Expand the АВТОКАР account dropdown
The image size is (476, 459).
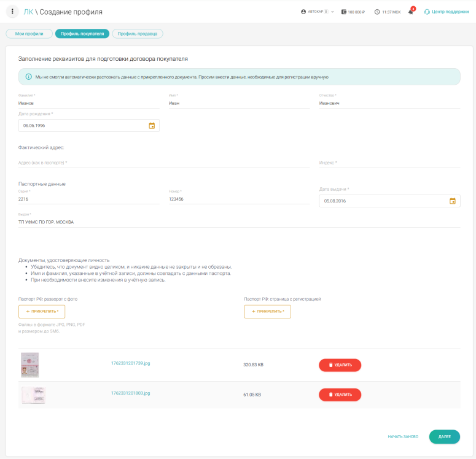[x=332, y=12]
